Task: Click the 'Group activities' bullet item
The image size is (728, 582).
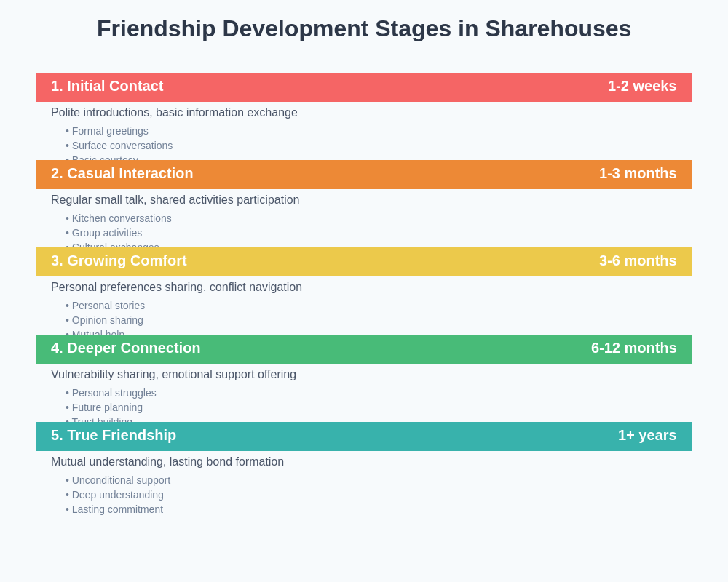Action: pyautogui.click(x=106, y=233)
